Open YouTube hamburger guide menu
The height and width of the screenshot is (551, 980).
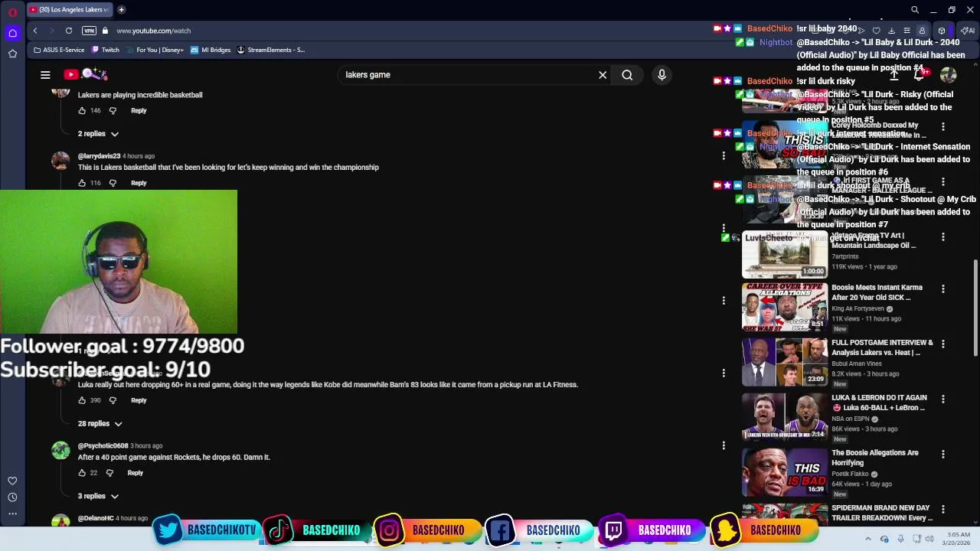pyautogui.click(x=45, y=74)
